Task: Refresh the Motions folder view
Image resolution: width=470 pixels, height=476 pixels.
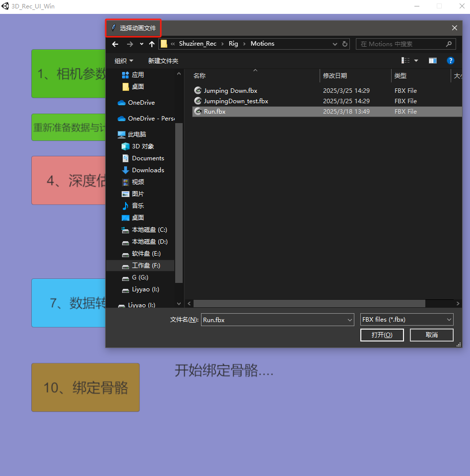Action: coord(345,44)
